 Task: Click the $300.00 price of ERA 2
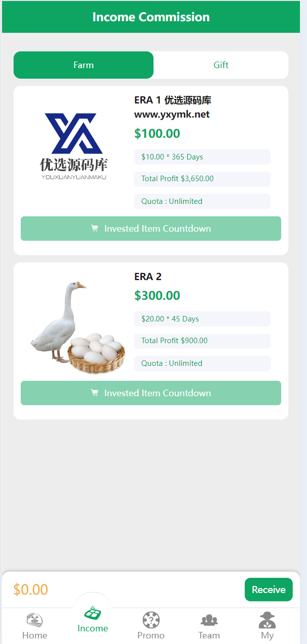[x=157, y=296]
